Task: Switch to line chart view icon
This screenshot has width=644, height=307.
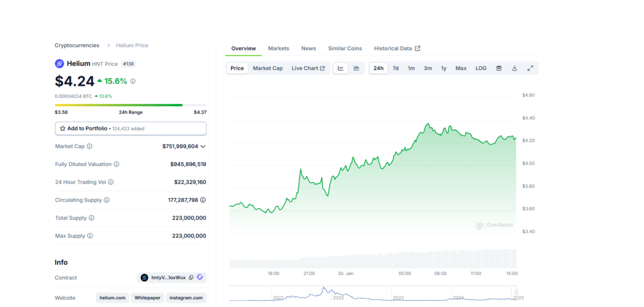Action: tap(341, 68)
